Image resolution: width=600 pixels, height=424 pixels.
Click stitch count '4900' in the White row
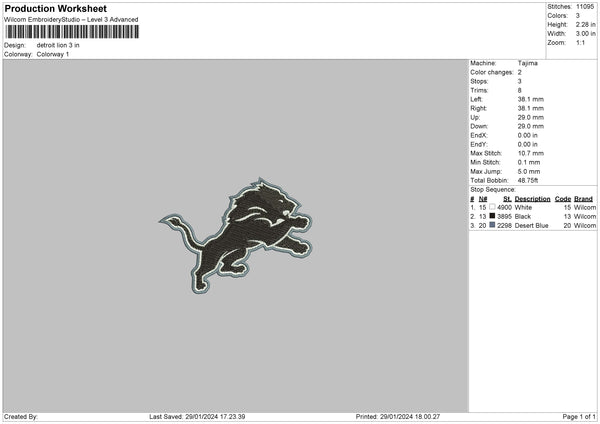[x=504, y=207]
